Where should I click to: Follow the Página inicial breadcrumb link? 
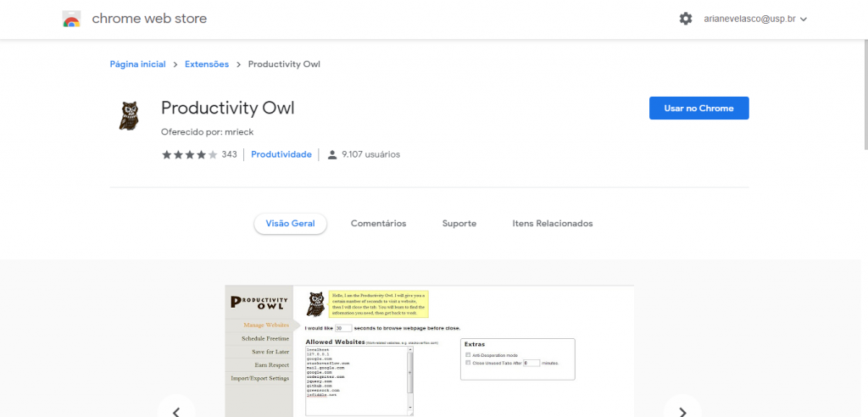[138, 64]
